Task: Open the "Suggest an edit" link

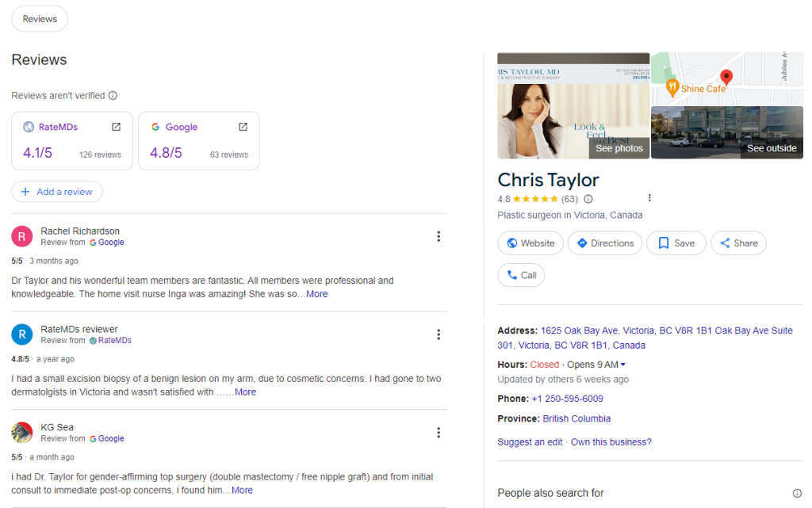Action: (x=530, y=441)
